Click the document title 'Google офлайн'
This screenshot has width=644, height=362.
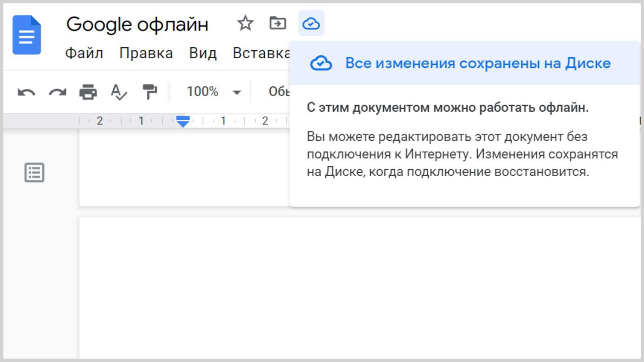click(137, 24)
